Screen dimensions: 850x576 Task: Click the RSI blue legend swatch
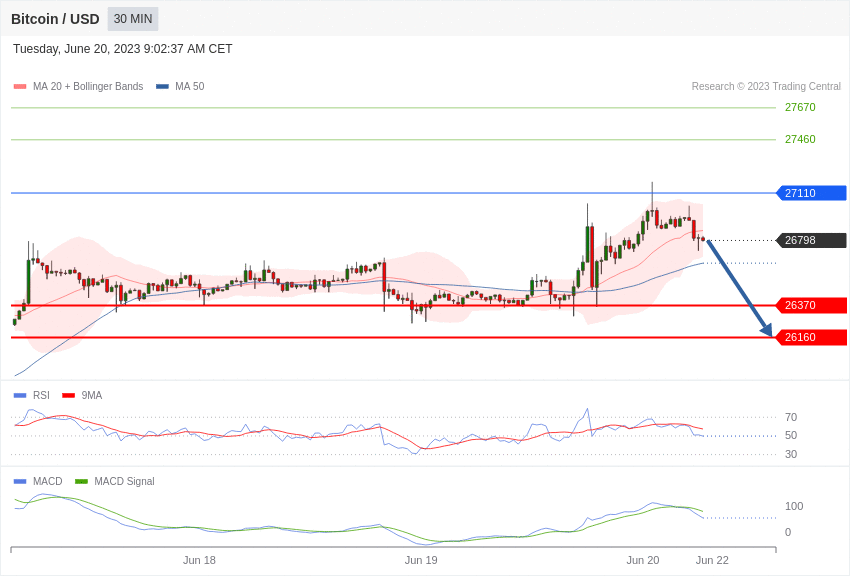click(x=20, y=396)
